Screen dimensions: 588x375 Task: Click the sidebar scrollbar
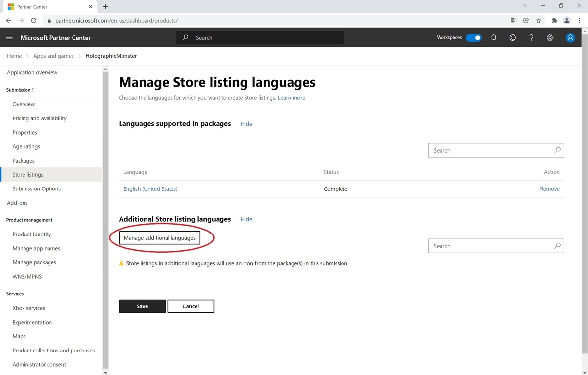105,220
